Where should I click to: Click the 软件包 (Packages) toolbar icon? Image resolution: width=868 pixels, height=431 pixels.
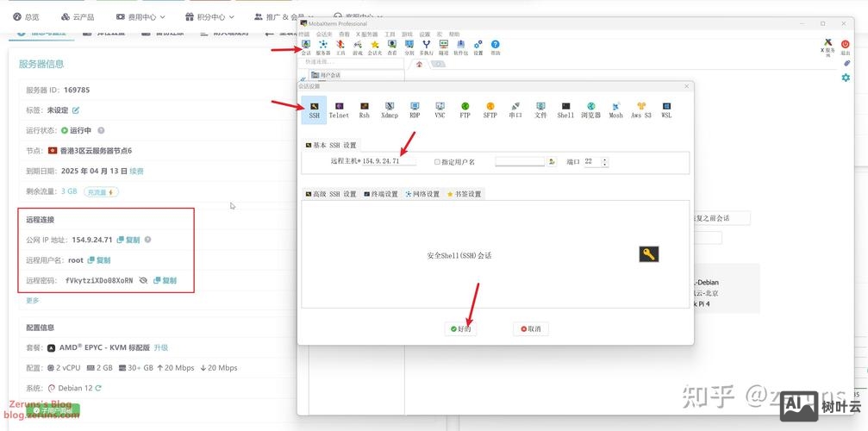pos(460,47)
